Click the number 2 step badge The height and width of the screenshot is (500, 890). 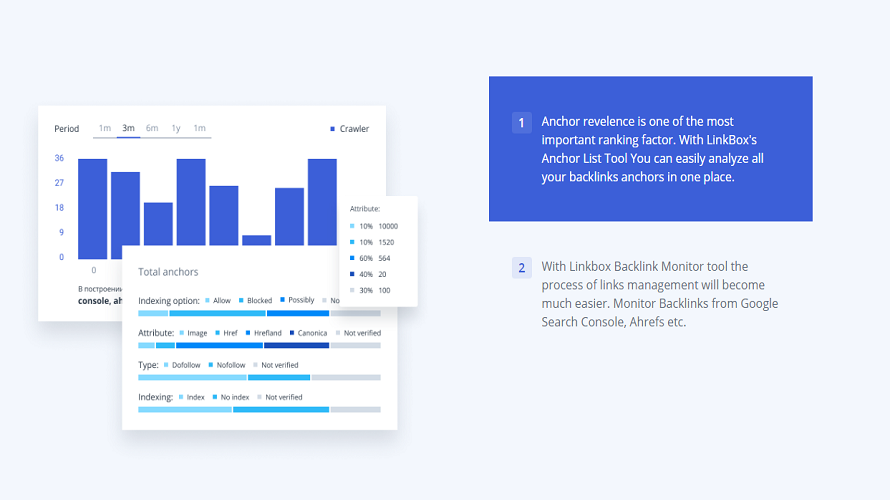coord(522,268)
